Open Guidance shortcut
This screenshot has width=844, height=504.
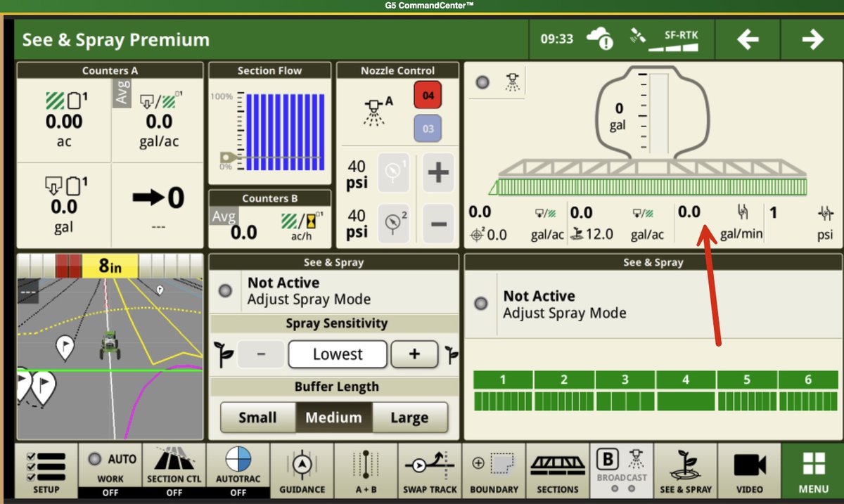(x=302, y=471)
